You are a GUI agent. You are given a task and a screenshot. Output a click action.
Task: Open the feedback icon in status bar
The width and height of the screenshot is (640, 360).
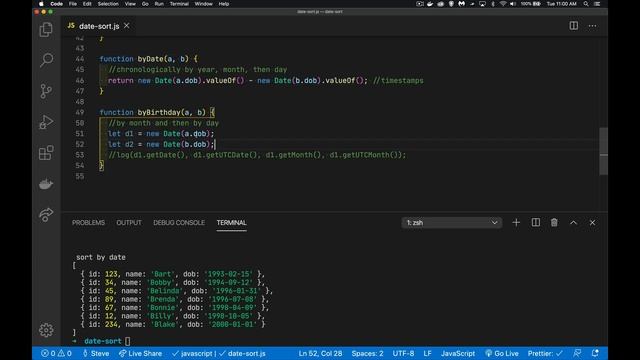[577, 353]
